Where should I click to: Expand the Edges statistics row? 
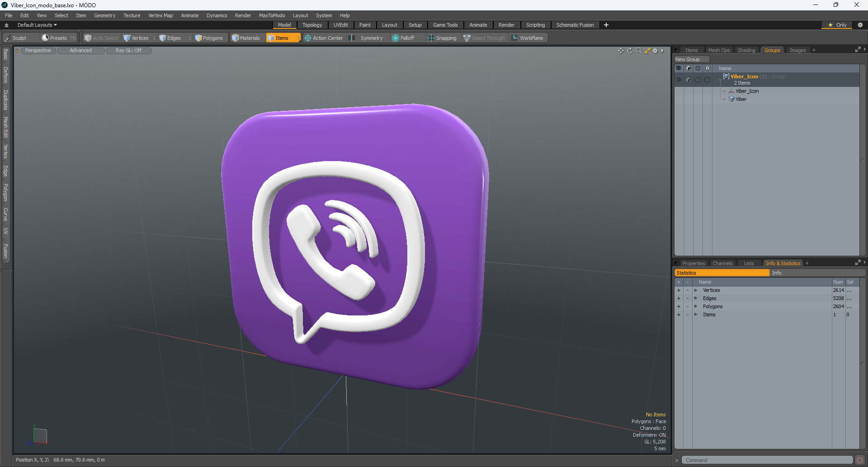[x=696, y=298]
